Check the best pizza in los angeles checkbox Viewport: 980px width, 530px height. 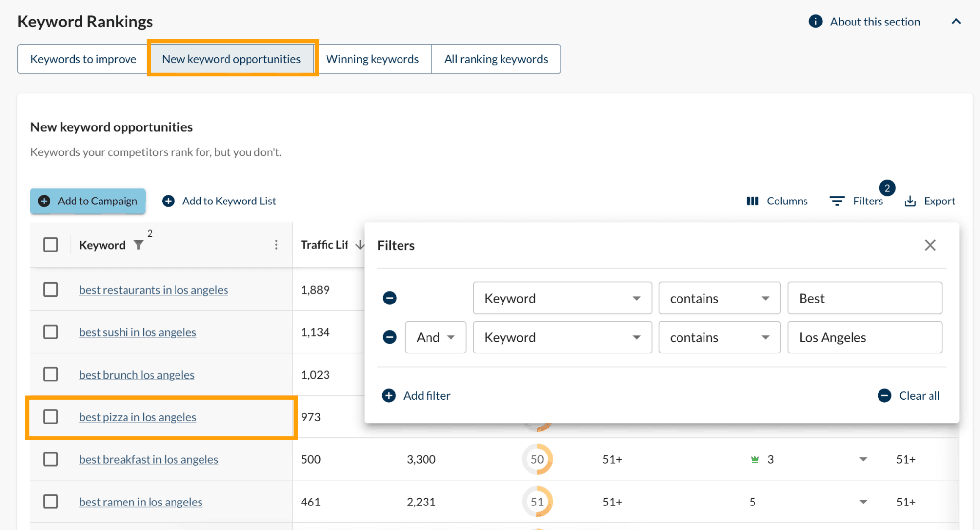pyautogui.click(x=50, y=417)
